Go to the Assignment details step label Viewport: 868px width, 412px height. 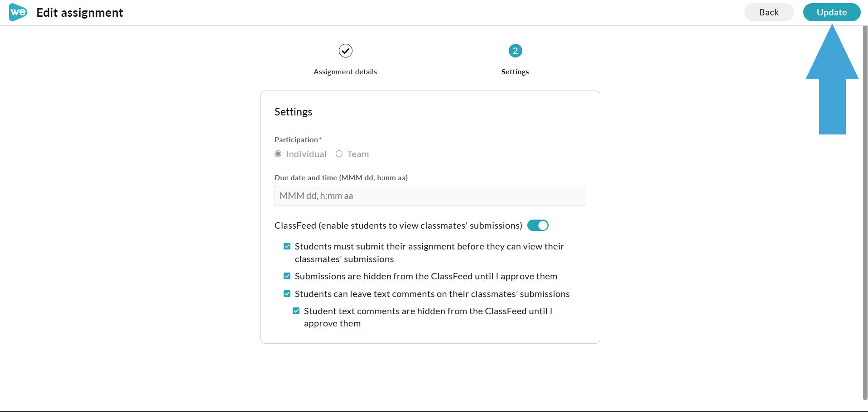(345, 72)
